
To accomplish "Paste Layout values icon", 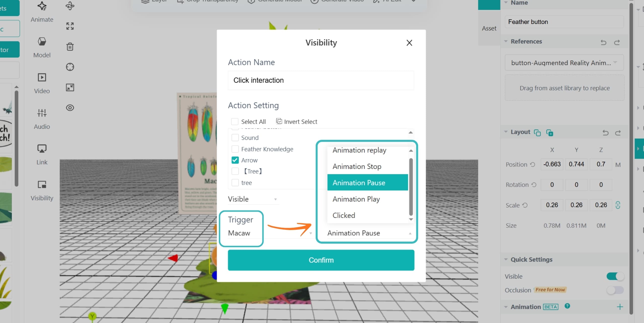I will click(x=550, y=133).
